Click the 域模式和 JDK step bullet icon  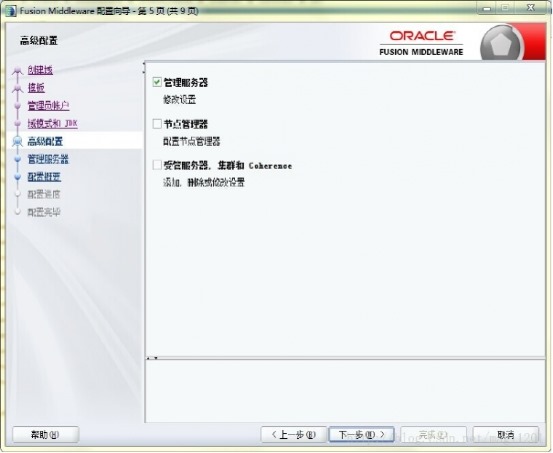(18, 124)
